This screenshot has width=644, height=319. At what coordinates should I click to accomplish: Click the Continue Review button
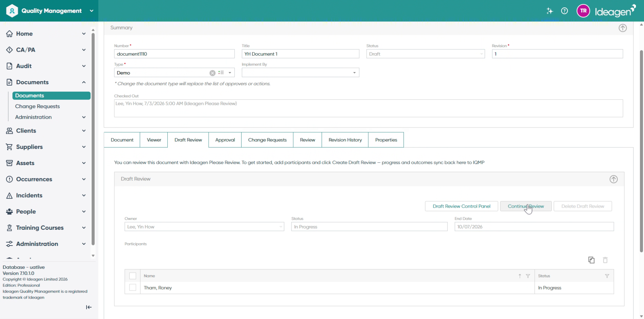pyautogui.click(x=526, y=206)
